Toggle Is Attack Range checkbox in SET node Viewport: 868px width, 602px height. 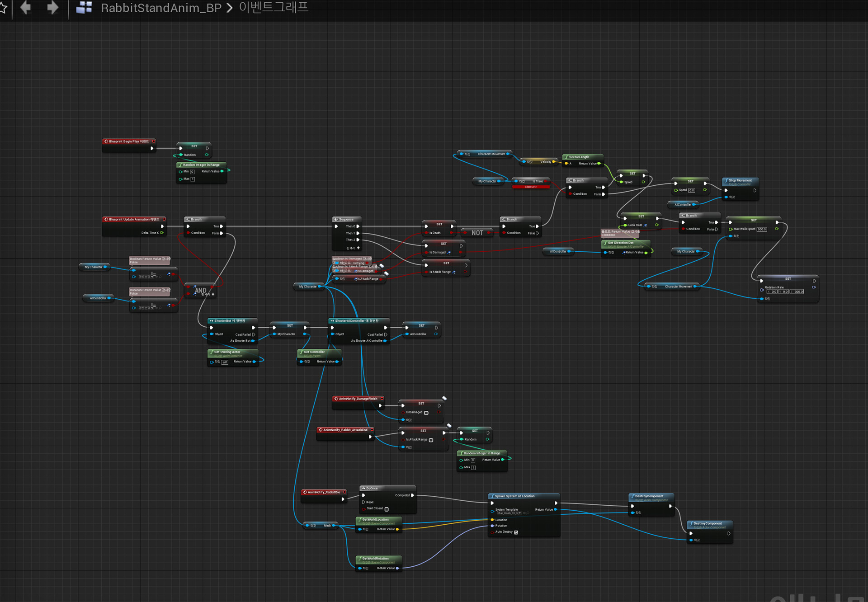[431, 440]
